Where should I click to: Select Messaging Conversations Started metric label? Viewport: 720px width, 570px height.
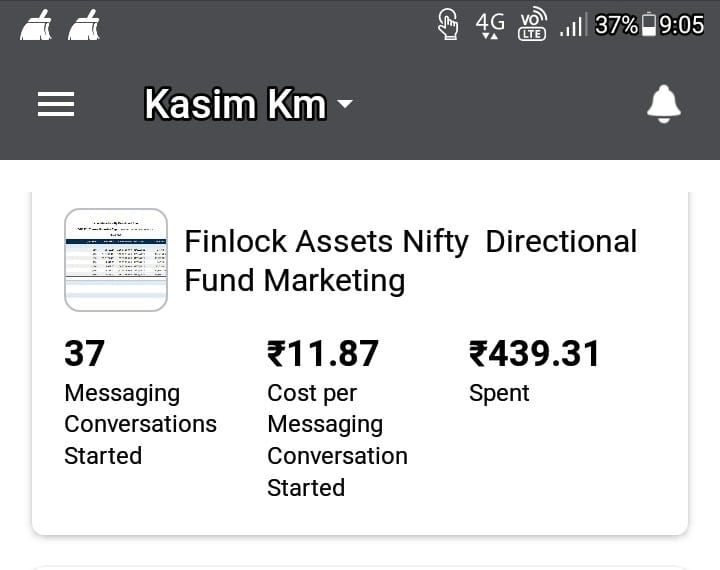pos(141,424)
